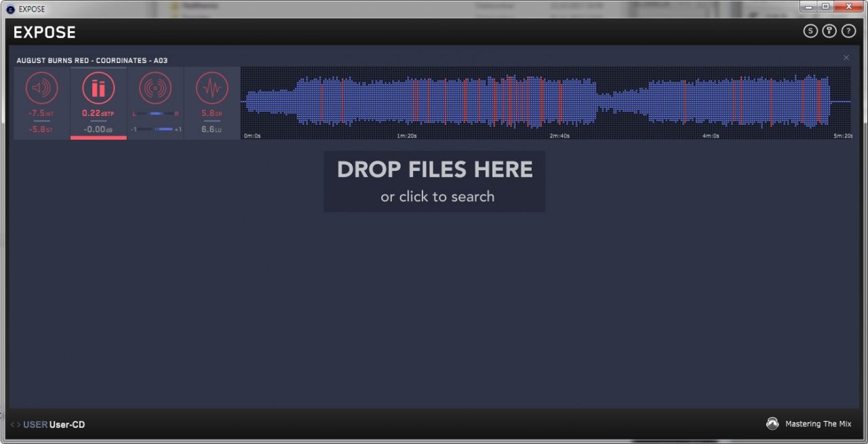This screenshot has height=444, width=868.
Task: Open help with the question mark icon
Action: coord(848,31)
